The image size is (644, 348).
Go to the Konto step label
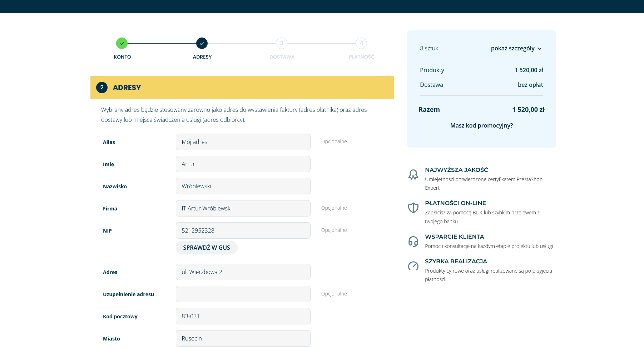[122, 57]
